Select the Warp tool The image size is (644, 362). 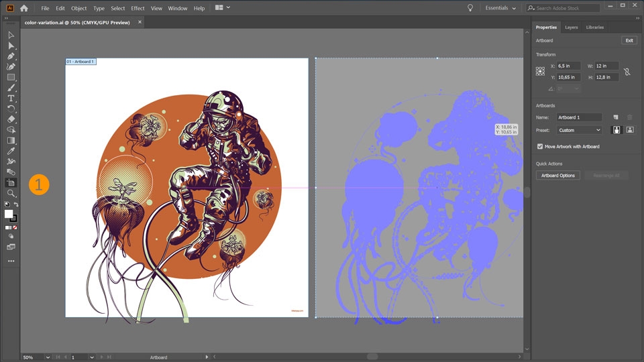[11, 162]
